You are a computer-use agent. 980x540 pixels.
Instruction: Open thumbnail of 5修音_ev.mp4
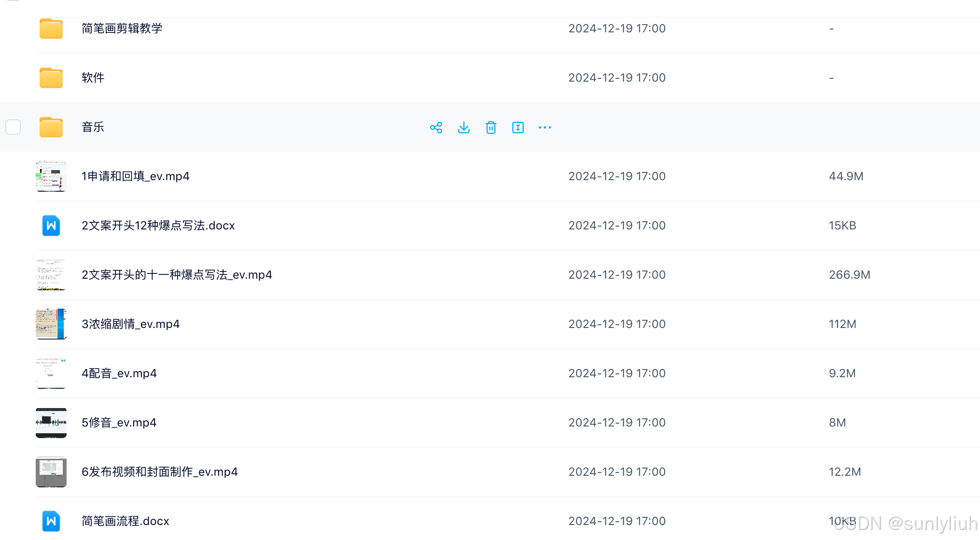pyautogui.click(x=51, y=423)
